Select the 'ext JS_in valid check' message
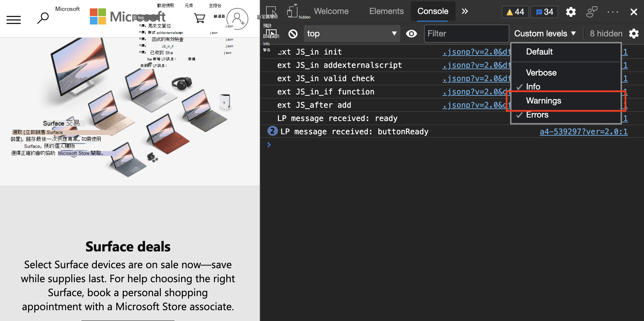644x321 pixels. tap(326, 78)
